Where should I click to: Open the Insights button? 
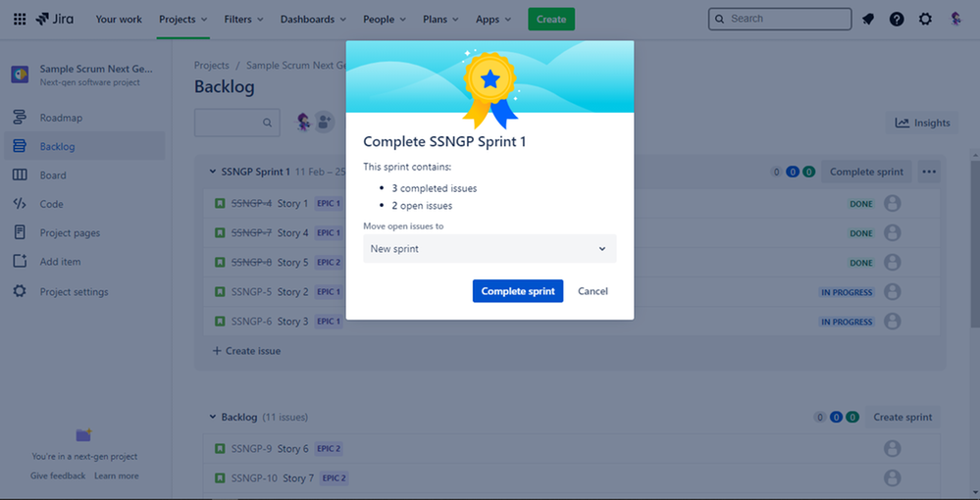point(922,123)
